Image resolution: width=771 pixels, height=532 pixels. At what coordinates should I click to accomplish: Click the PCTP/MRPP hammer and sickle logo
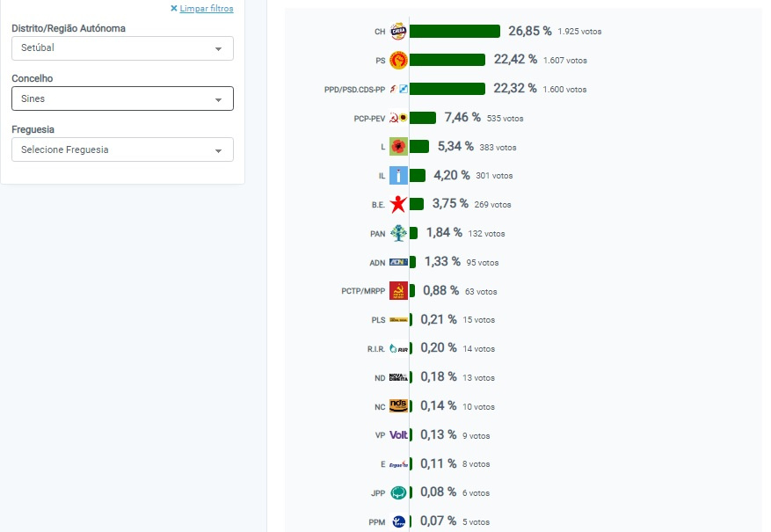(398, 291)
